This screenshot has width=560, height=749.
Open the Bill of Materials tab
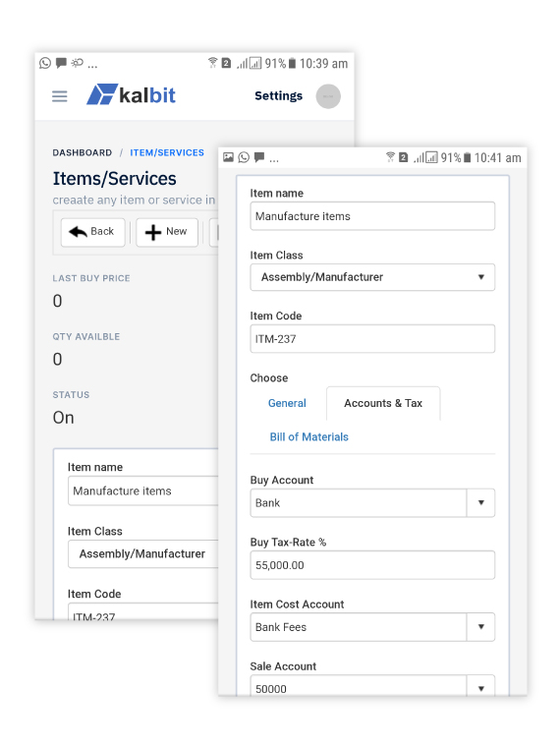coord(308,437)
